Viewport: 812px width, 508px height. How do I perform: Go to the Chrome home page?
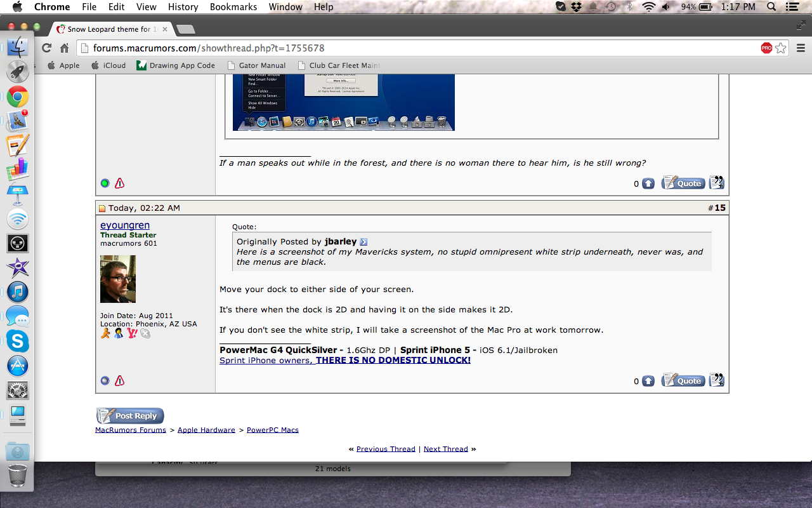point(64,48)
